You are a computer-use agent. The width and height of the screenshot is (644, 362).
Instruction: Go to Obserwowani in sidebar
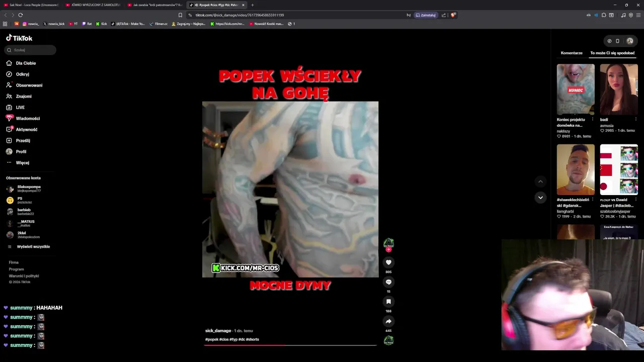[24, 85]
